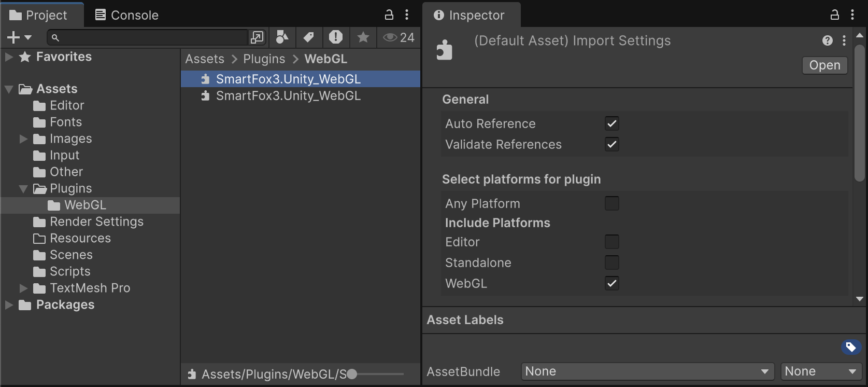Open the AssetBundle name dropdown
Screen dimensions: 868x387
648,371
